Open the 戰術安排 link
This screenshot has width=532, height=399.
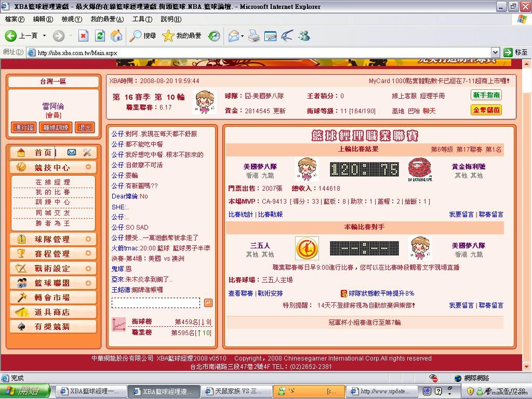[270, 294]
